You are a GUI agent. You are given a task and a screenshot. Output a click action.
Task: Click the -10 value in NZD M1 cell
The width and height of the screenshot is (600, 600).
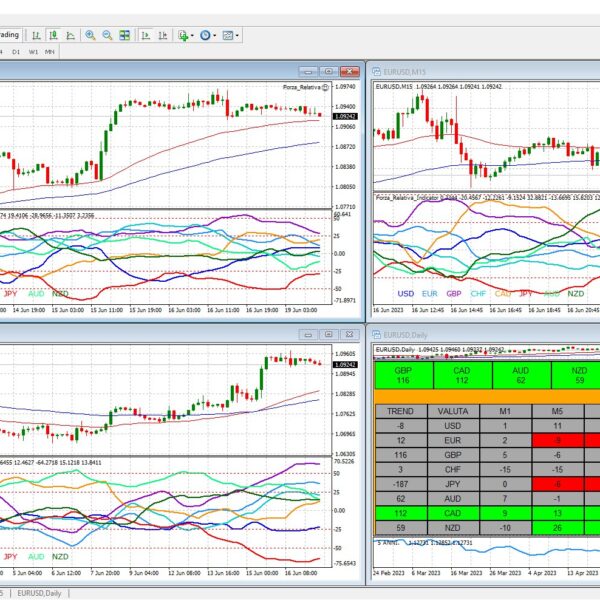505,528
